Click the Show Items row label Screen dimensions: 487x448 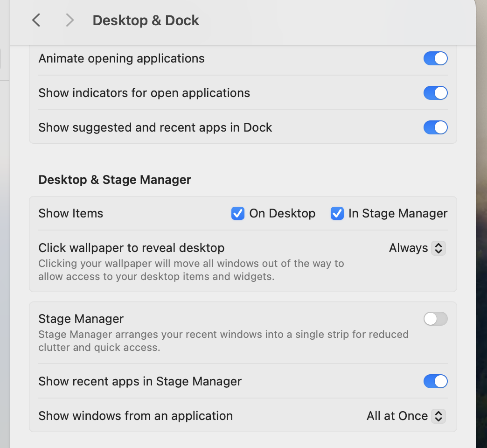point(70,213)
